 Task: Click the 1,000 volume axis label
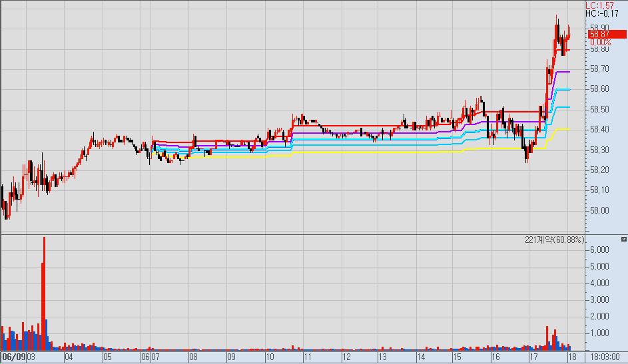[x=600, y=333]
